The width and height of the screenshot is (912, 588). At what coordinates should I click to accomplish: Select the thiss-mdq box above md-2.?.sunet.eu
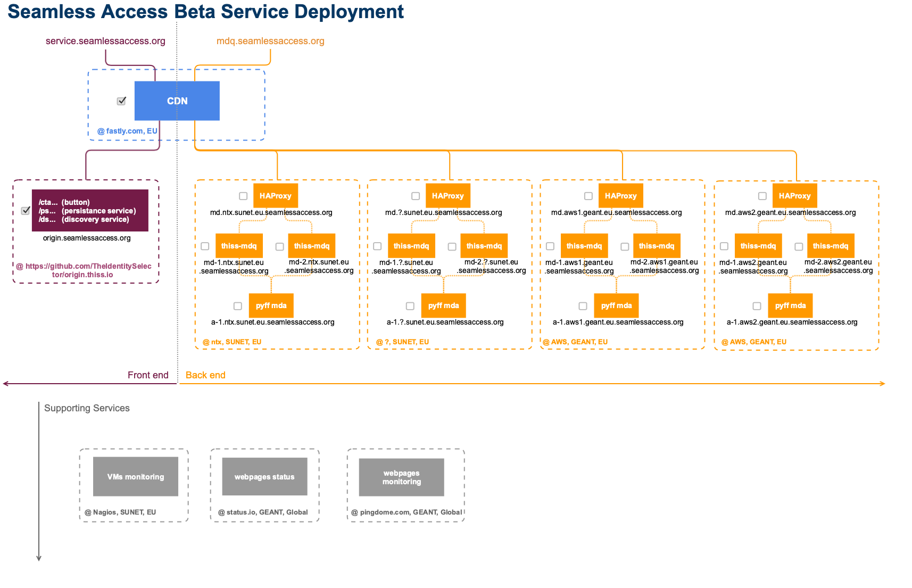pos(484,246)
